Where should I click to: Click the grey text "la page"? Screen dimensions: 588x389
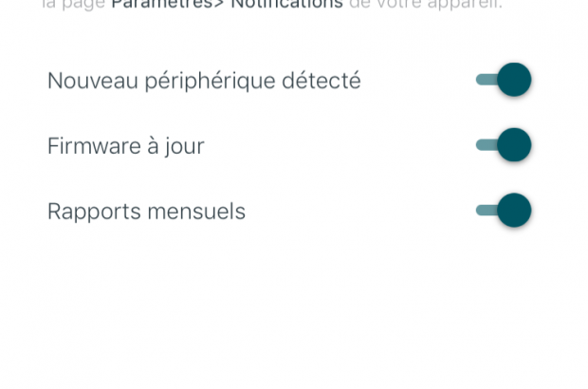tap(74, 5)
